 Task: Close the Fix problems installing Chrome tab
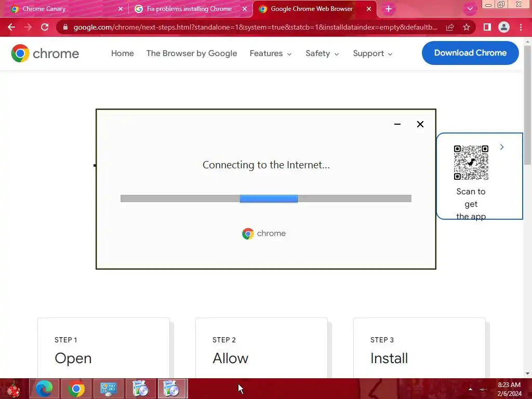245,9
